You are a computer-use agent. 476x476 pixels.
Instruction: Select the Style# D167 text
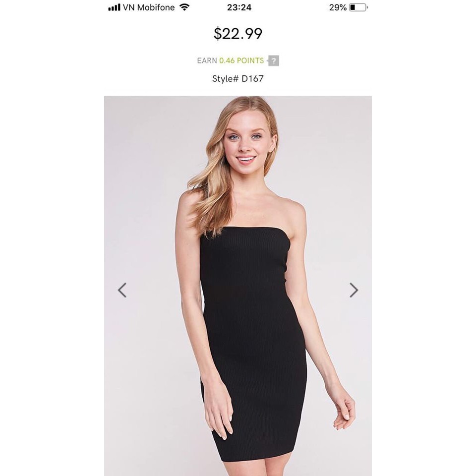point(238,79)
